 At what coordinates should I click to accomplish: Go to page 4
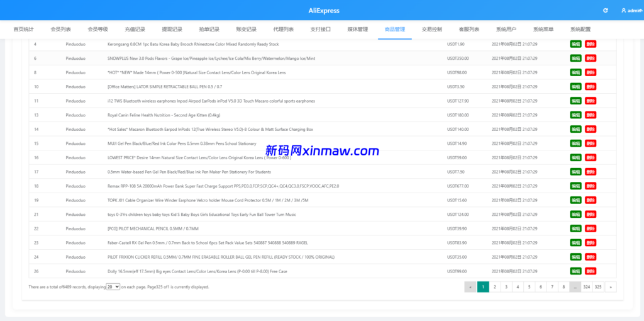518,287
